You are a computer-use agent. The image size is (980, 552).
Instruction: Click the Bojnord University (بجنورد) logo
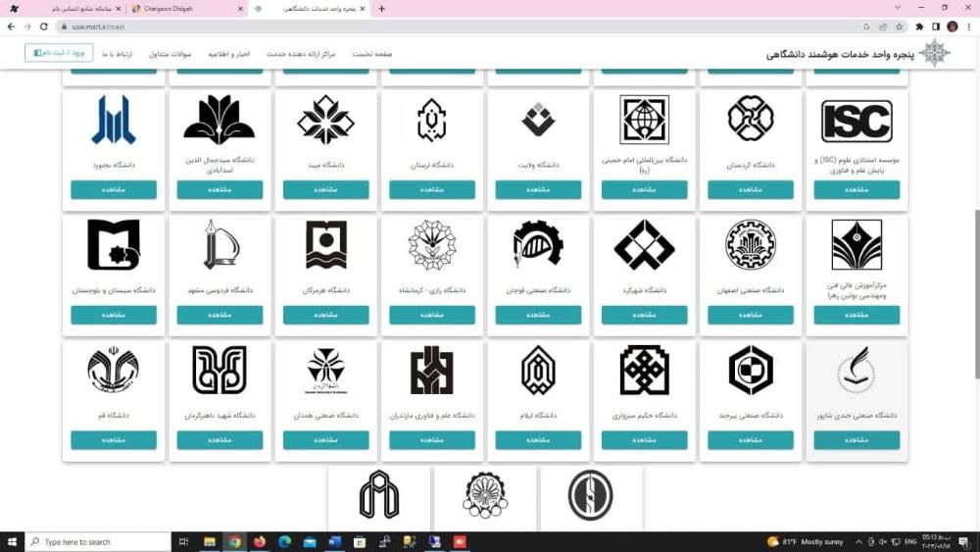click(114, 120)
